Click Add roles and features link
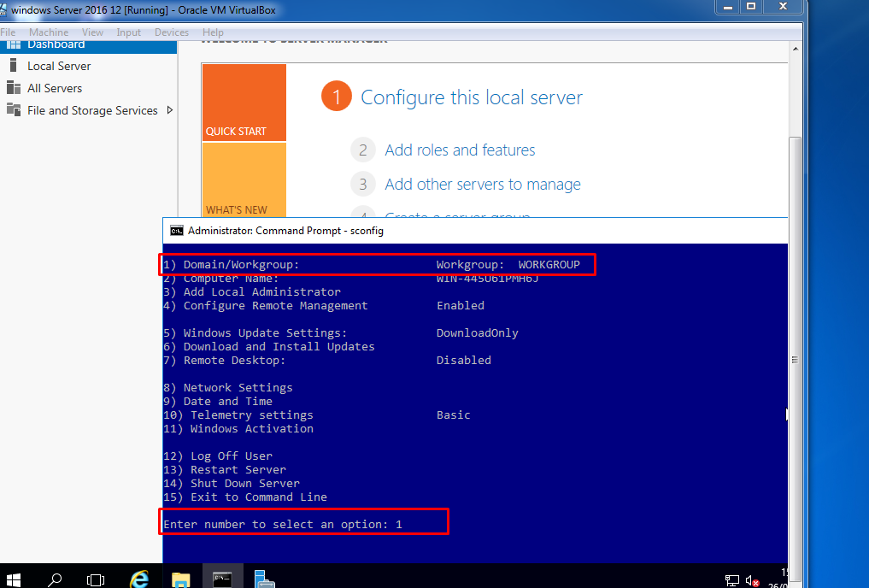Viewport: 869px width, 588px height. coord(460,150)
